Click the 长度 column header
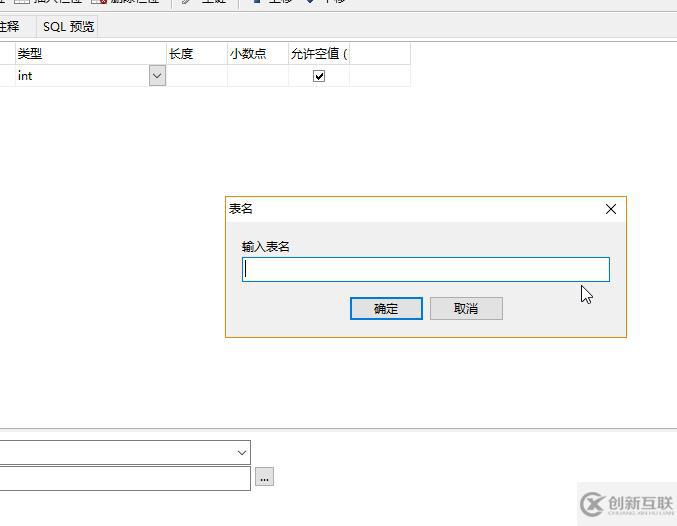This screenshot has height=526, width=677. tap(197, 54)
